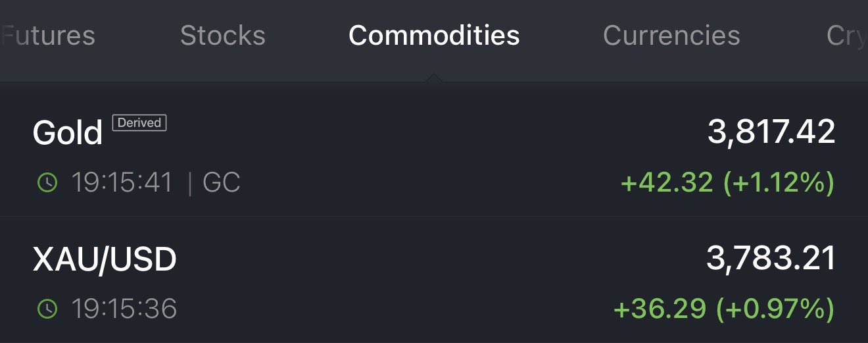Click the clock icon in the Gold row
This screenshot has width=868, height=343.
[47, 182]
